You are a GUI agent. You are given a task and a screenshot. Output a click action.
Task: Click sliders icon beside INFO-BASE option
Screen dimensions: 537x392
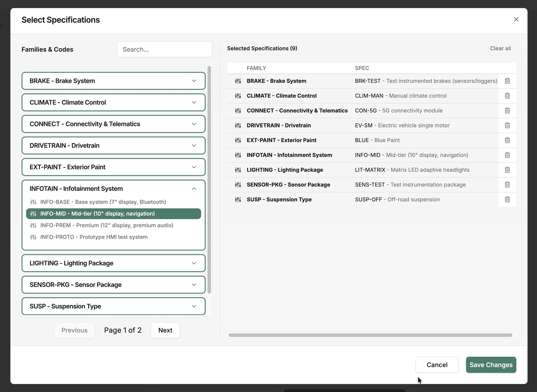tap(33, 202)
